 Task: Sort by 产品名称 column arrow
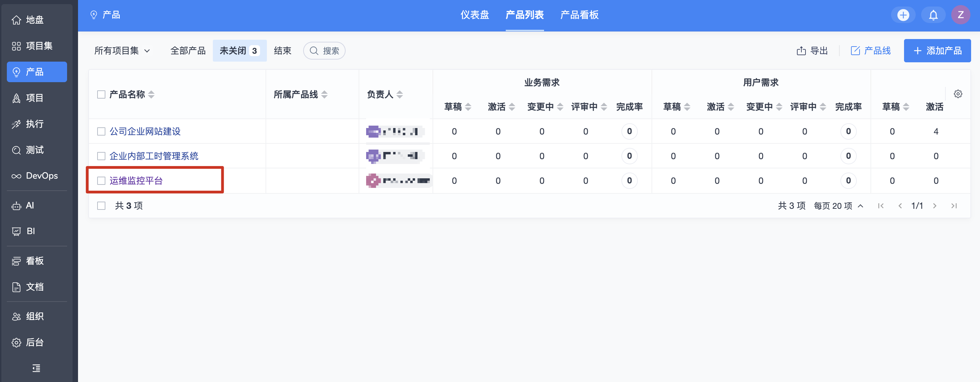[151, 94]
